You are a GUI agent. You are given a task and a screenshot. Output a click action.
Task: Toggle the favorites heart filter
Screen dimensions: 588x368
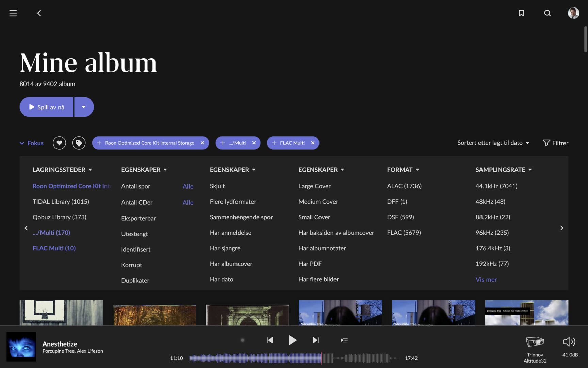pyautogui.click(x=59, y=143)
